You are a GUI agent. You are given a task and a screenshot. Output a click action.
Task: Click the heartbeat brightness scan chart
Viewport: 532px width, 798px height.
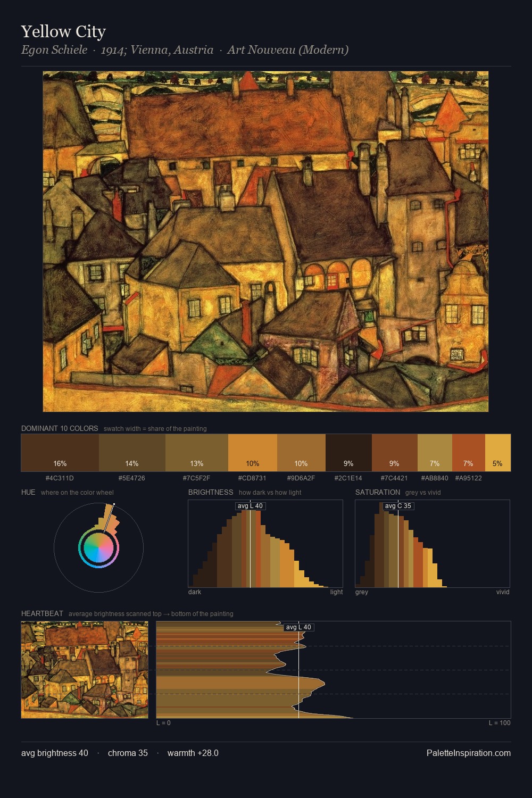[334, 670]
